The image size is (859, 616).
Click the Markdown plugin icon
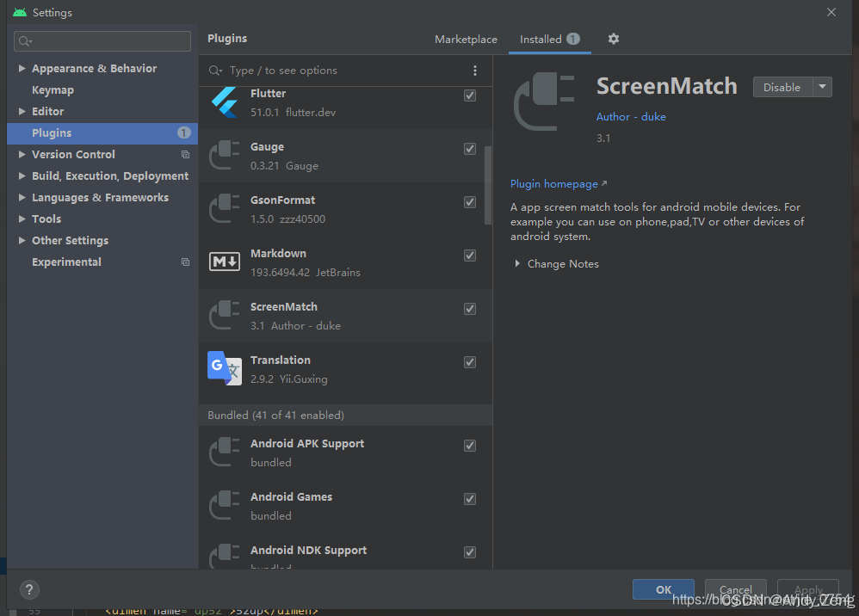[224, 262]
